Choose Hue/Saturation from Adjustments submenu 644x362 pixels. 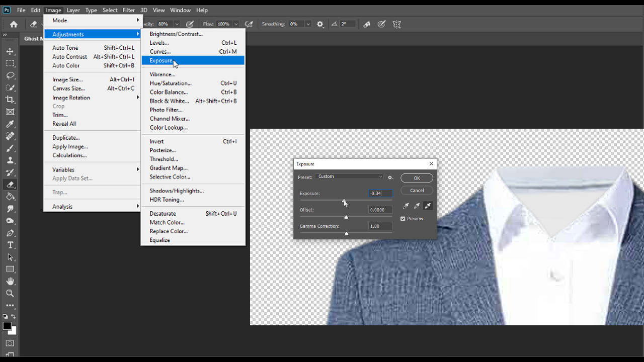(x=171, y=83)
